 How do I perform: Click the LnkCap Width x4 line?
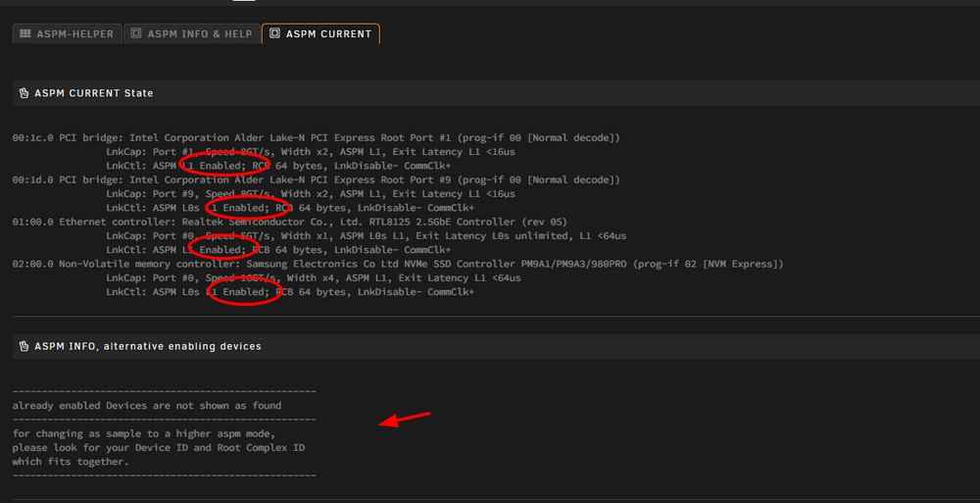(x=314, y=277)
